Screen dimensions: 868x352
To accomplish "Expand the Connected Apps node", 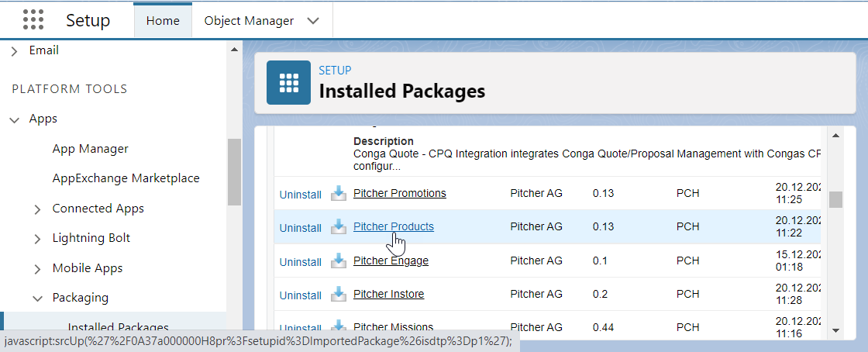I will click(38, 209).
